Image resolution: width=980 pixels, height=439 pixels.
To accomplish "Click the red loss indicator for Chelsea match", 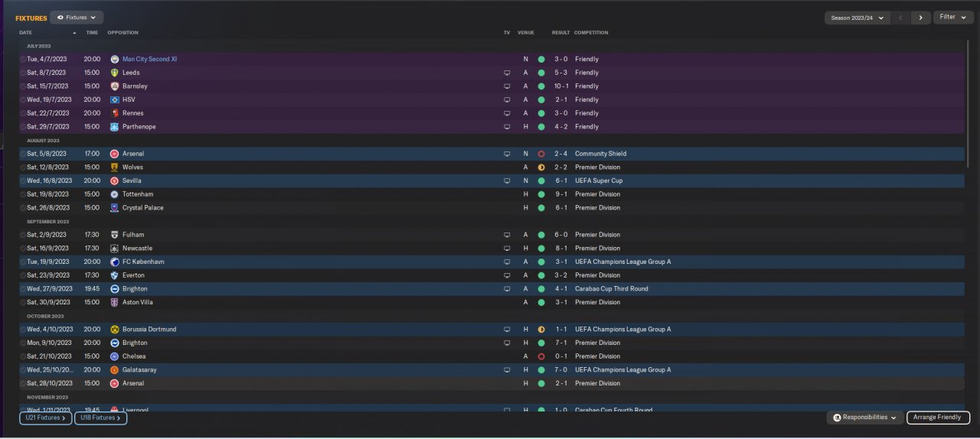I will point(541,356).
